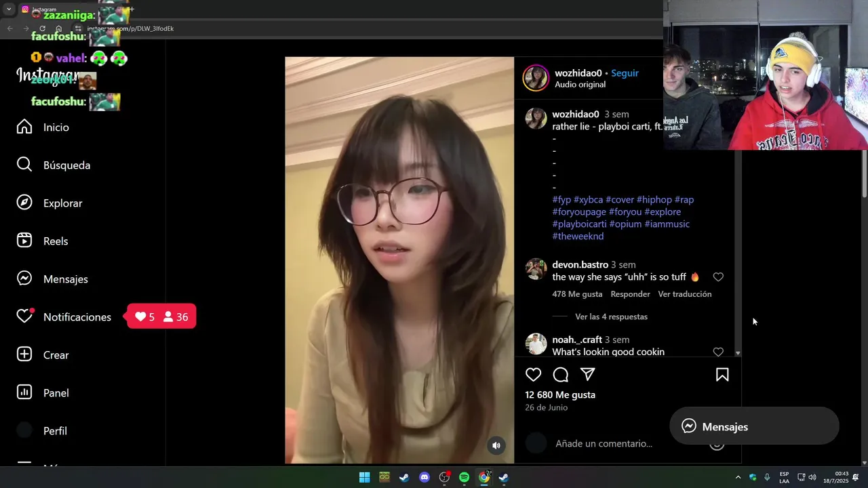Open Inicio home icon in sidebar
The image size is (868, 488).
point(24,127)
